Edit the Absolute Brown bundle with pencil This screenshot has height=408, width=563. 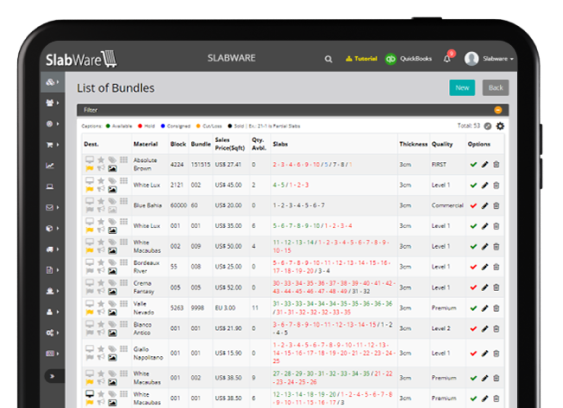(x=485, y=164)
